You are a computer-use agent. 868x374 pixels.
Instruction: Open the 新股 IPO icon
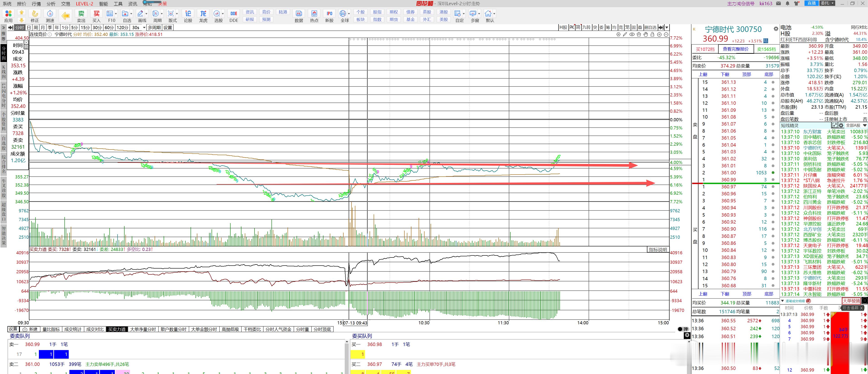(329, 16)
